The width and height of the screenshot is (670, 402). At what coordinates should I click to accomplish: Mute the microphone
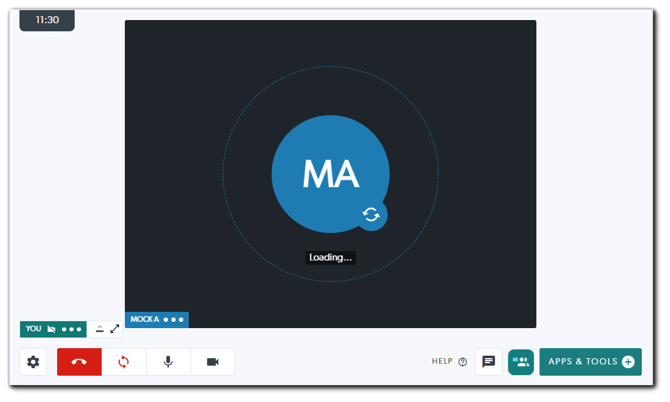point(168,362)
